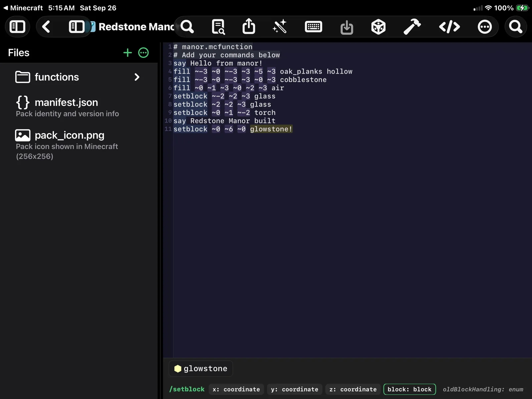532x399 pixels.
Task: Open the toolbar more options ellipsis
Action: 484,27
